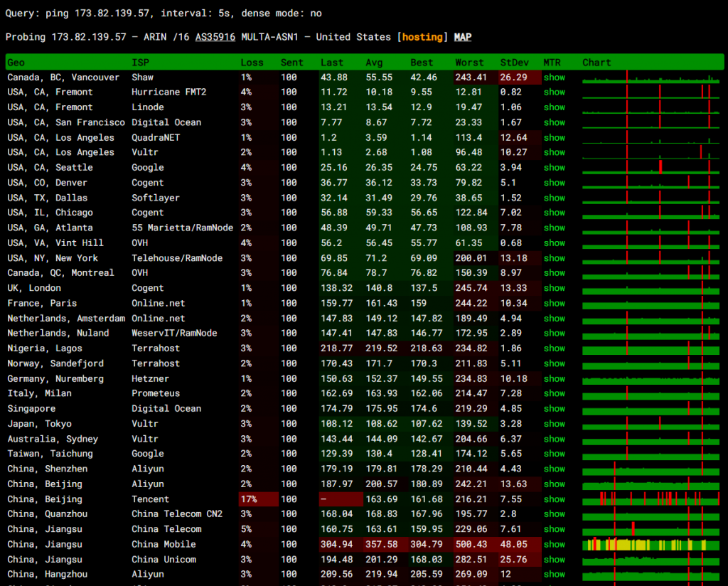Screen dimensions: 728x586
Task: Show MTR for Chicago Cogent row
Action: [x=555, y=213]
